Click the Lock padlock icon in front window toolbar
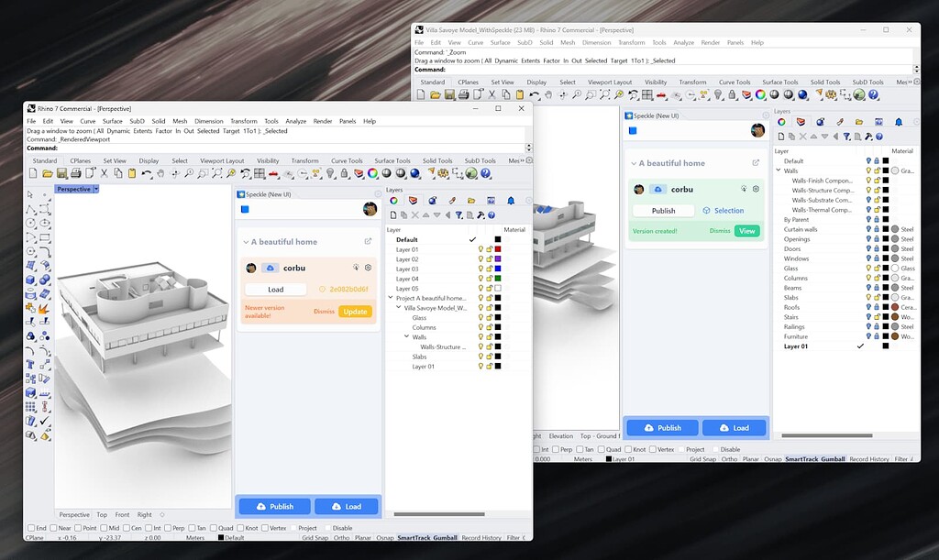939x560 pixels. coord(345,173)
